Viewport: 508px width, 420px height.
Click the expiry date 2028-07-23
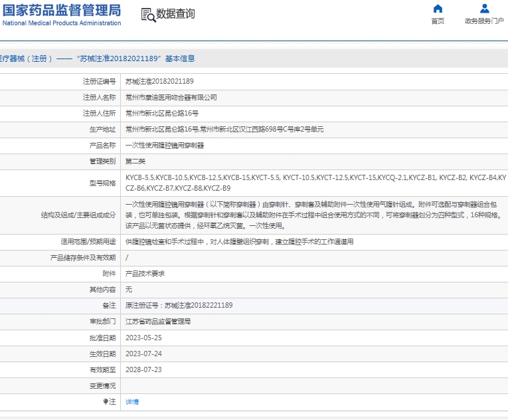[143, 369]
